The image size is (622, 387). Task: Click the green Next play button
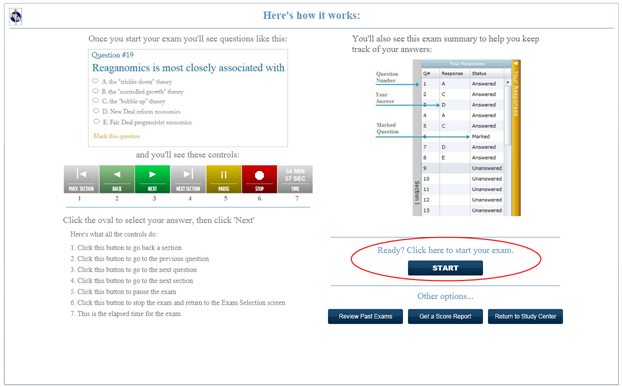tap(152, 179)
